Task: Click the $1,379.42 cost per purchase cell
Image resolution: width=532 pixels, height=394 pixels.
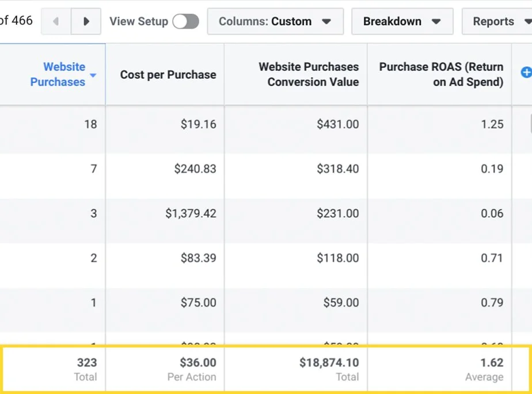Action: click(x=191, y=214)
